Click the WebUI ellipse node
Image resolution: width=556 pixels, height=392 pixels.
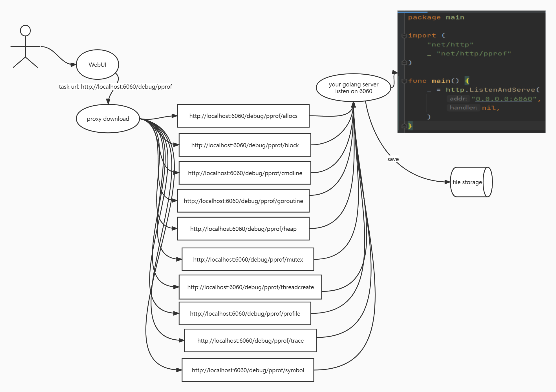tap(97, 64)
